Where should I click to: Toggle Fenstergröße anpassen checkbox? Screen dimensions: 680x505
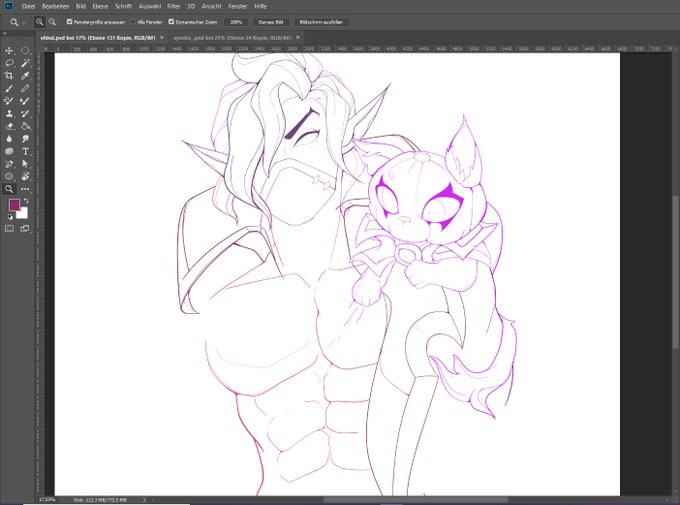point(69,22)
